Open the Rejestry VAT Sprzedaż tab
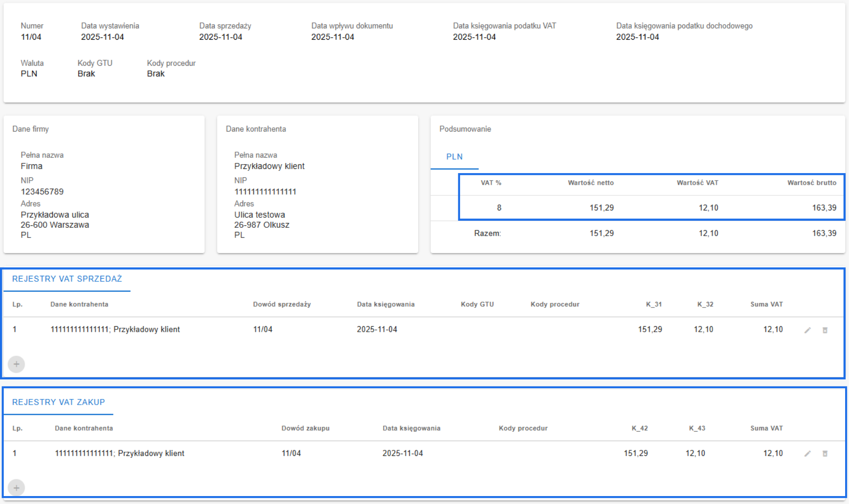Viewport: 854px width, 504px height. pyautogui.click(x=67, y=279)
